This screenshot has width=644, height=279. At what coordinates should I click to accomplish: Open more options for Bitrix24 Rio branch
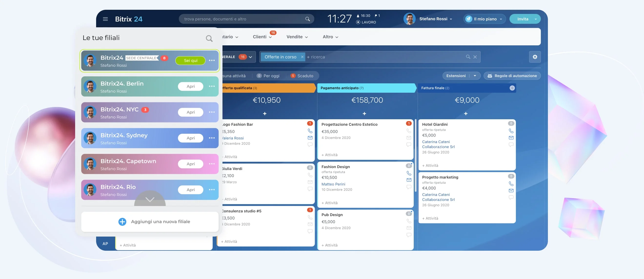212,190
